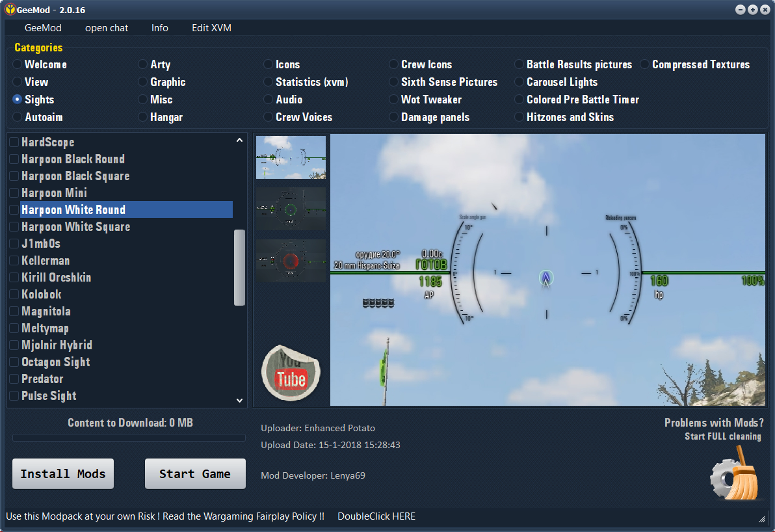
Task: Click the broom FULL cleaning icon
Action: pos(734,473)
